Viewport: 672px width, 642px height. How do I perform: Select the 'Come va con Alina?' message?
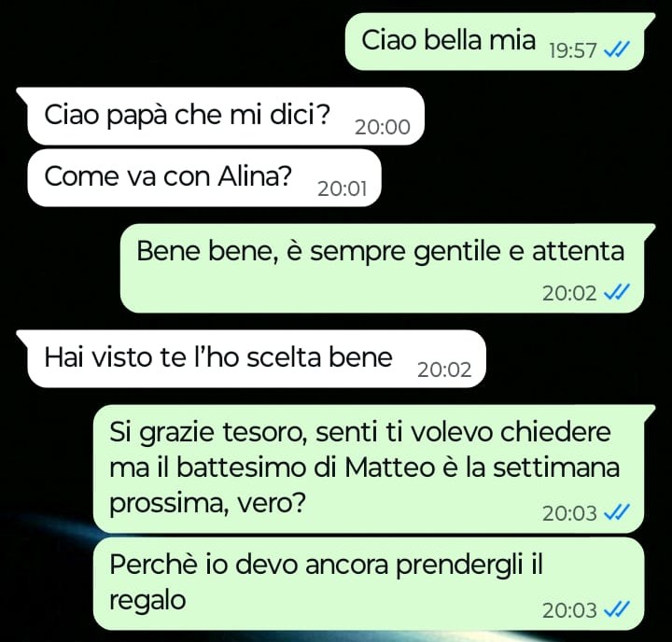pos(204,178)
